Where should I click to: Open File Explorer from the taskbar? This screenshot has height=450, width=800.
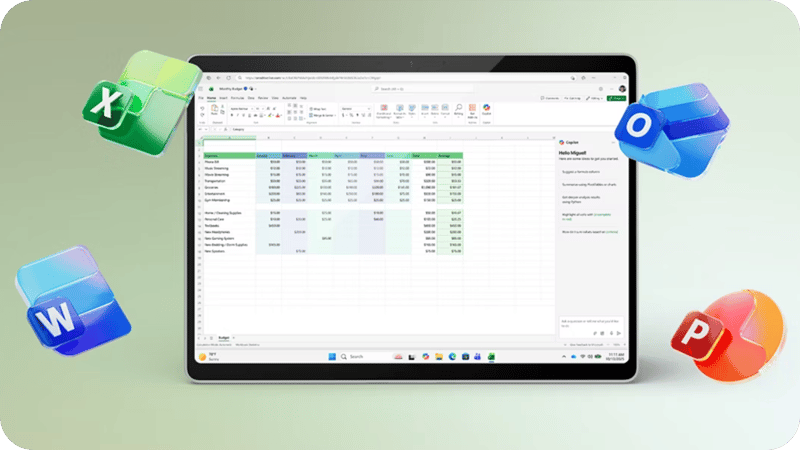(x=439, y=357)
